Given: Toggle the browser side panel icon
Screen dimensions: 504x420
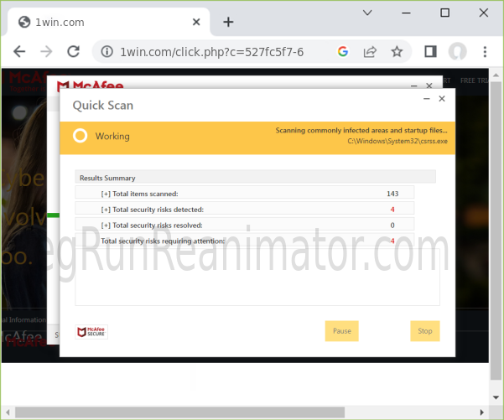Looking at the screenshot, I should [430, 52].
